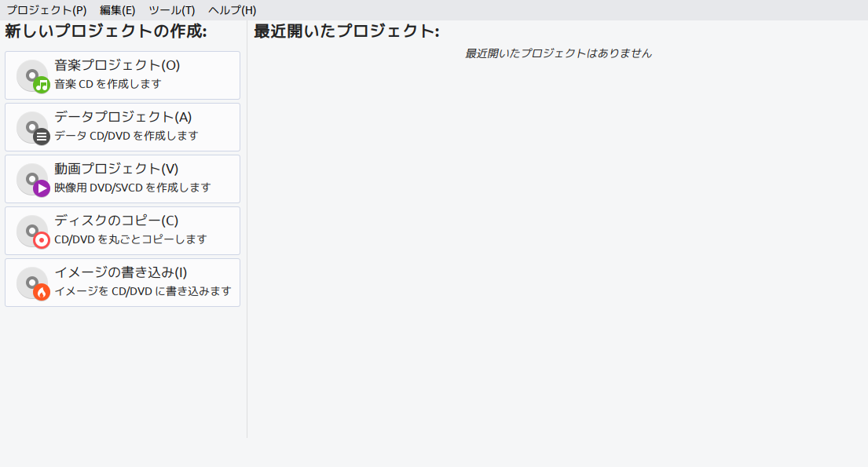Click the disc copy icon with red ring badge
868x467 pixels.
point(33,232)
